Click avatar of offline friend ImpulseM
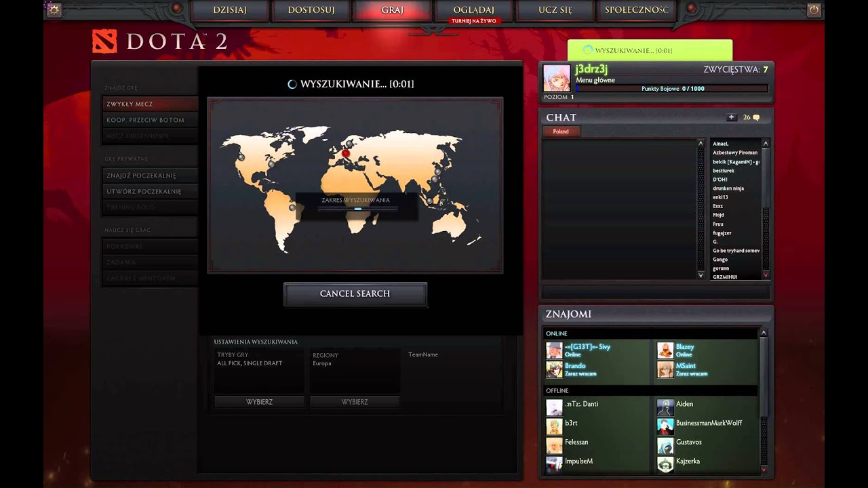The image size is (868, 488). tap(555, 464)
